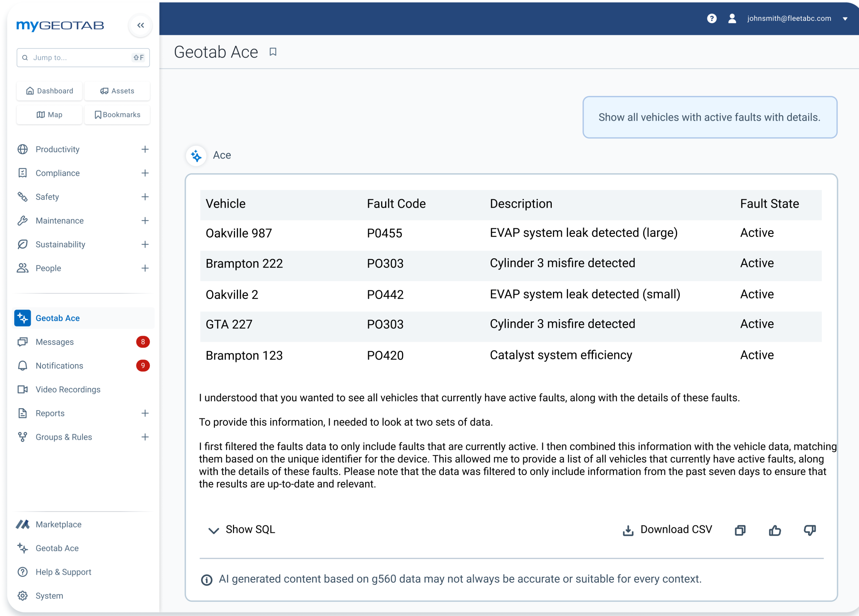Open the Marketplace from sidebar

pos(58,524)
